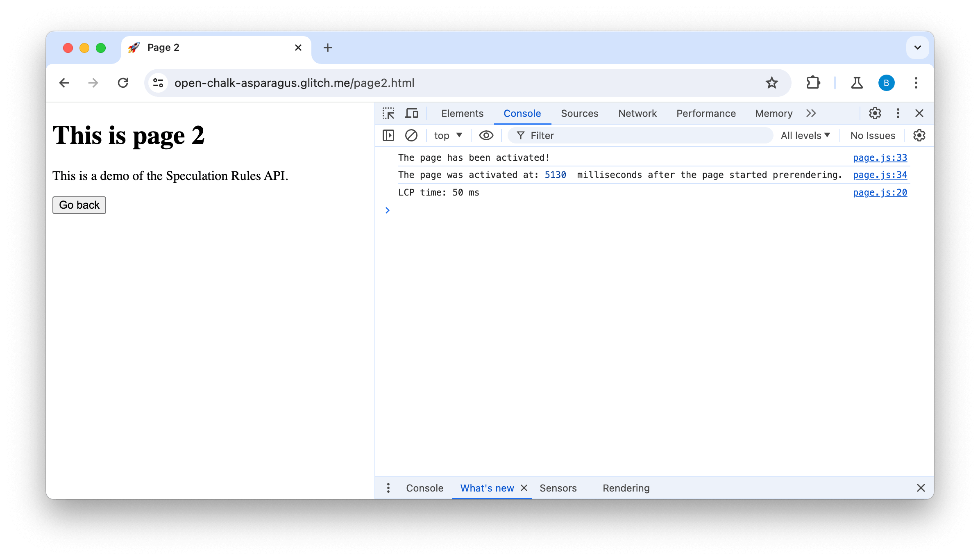Click the close DevTools icon
The image size is (980, 560).
(x=920, y=113)
